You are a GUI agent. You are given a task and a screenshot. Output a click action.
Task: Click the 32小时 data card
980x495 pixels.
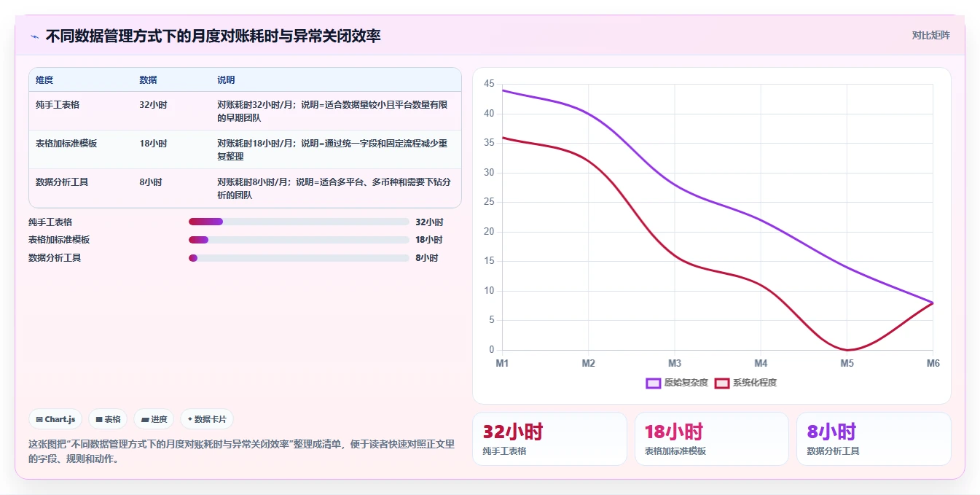point(549,439)
